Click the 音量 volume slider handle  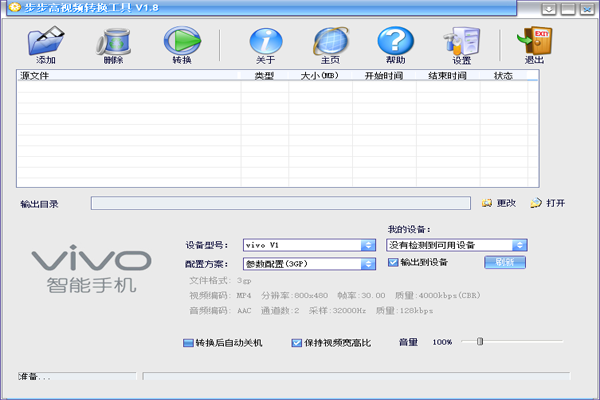click(x=480, y=341)
